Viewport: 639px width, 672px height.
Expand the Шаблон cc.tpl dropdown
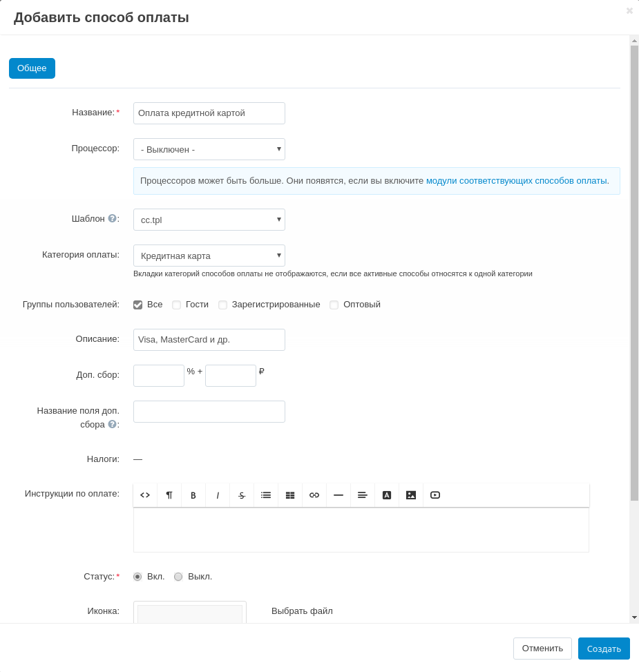209,220
